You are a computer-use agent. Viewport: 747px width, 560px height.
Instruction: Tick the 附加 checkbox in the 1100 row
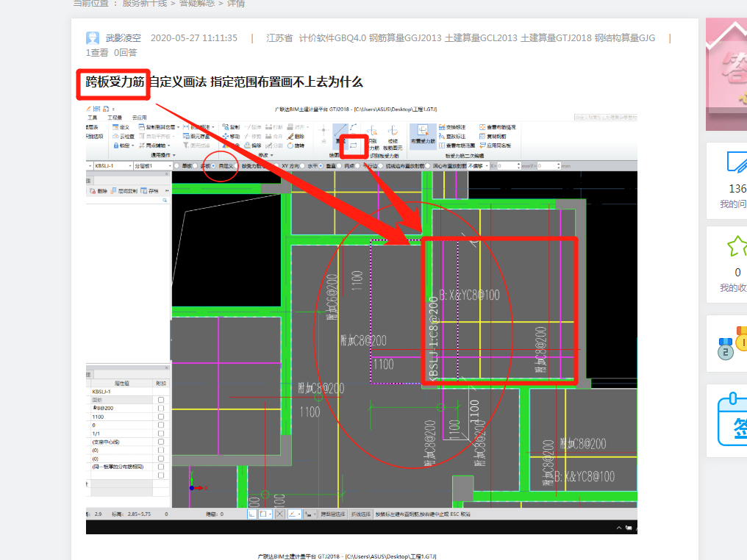point(161,417)
